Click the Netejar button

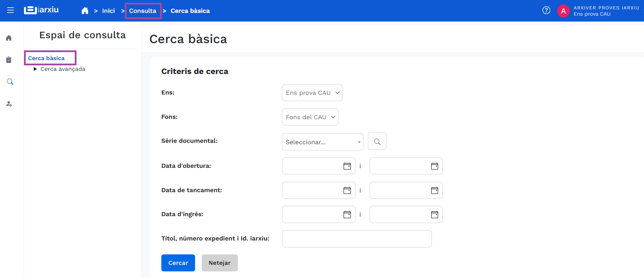click(220, 263)
